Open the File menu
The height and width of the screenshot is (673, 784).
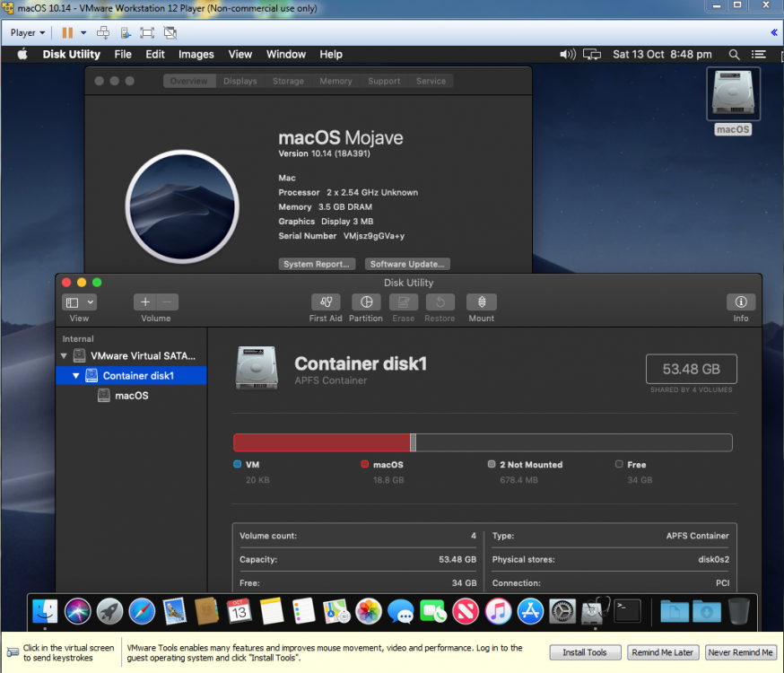pos(123,54)
